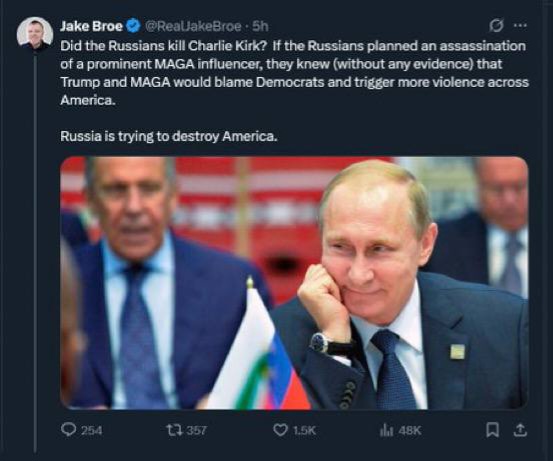Open the 5h timestamp link
The image size is (553, 461).
coord(261,26)
